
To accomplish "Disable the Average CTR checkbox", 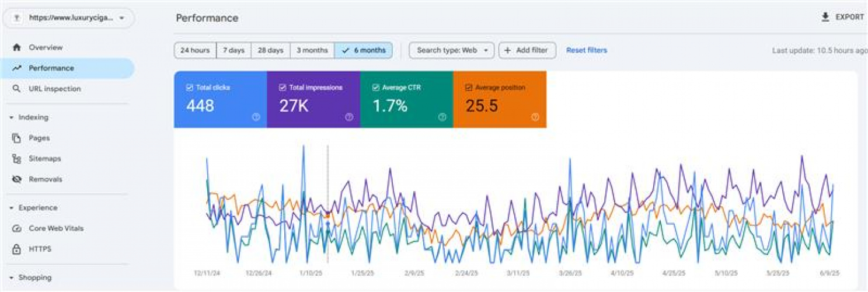I will tap(375, 88).
